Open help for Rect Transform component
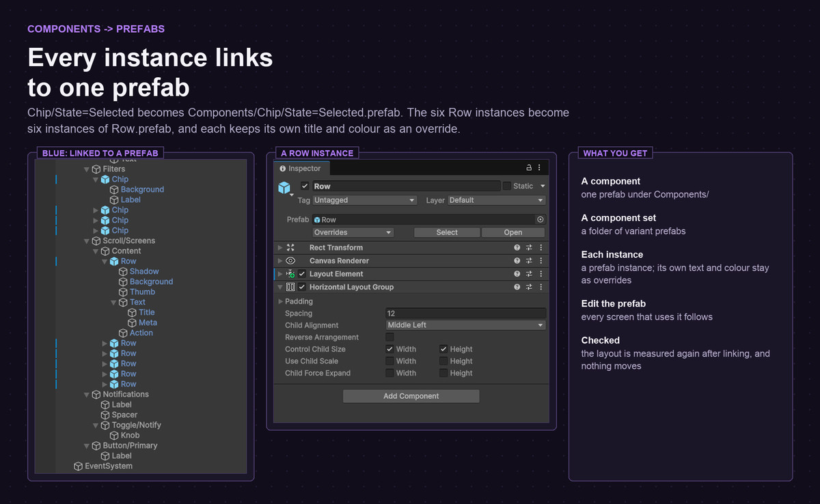Screen dimensions: 820x504 [x=517, y=248]
